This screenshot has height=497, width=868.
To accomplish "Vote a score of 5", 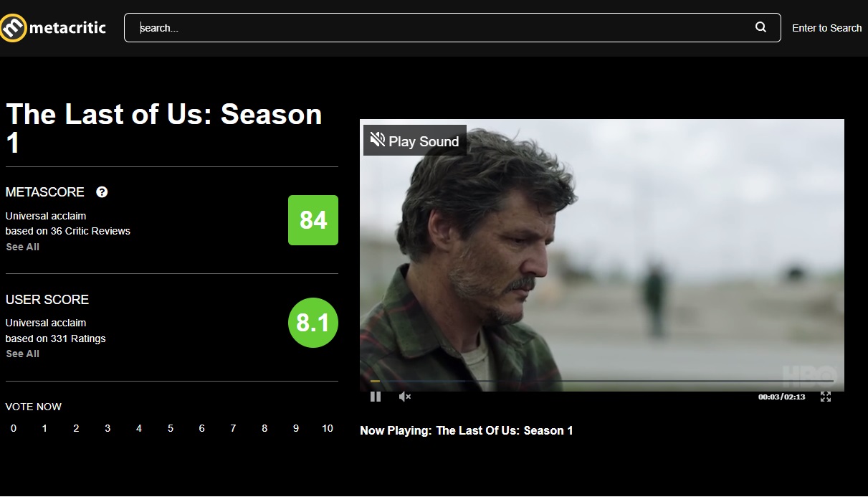I will (171, 428).
